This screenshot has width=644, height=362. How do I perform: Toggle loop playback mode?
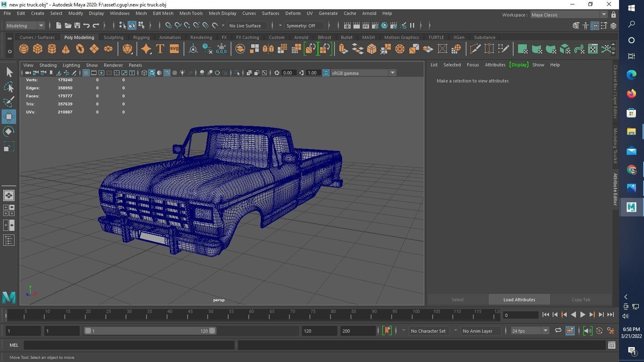(558, 331)
